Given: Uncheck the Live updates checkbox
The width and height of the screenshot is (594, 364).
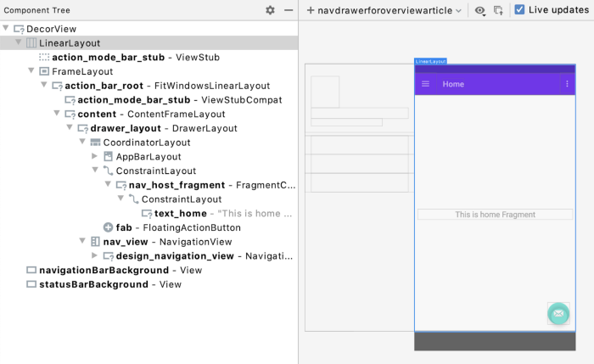Looking at the screenshot, I should pos(519,10).
